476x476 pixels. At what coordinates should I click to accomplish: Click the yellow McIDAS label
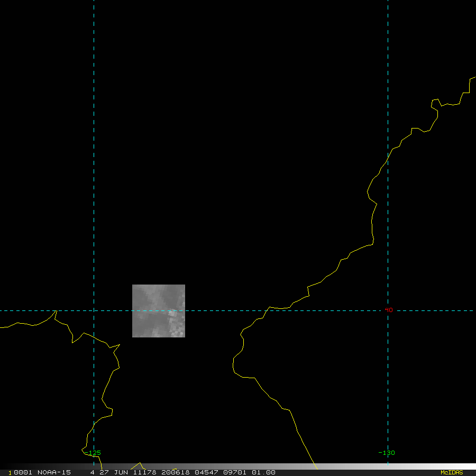(452, 472)
